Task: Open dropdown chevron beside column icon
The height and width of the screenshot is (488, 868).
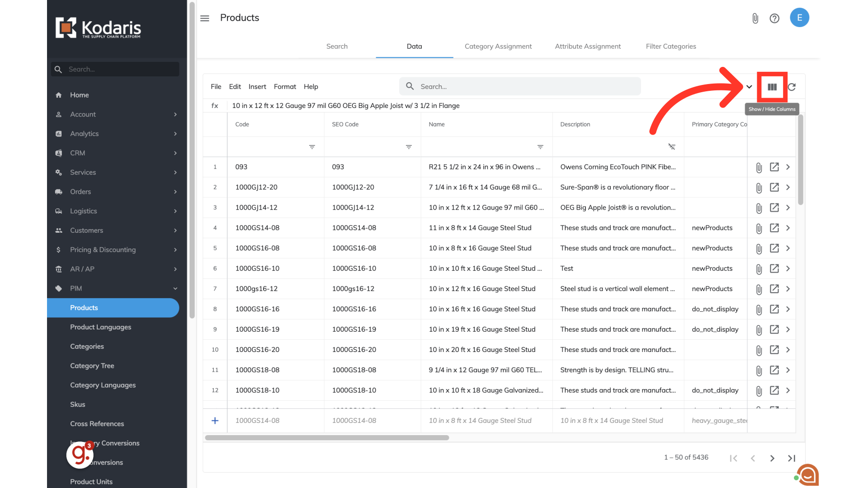Action: click(749, 87)
